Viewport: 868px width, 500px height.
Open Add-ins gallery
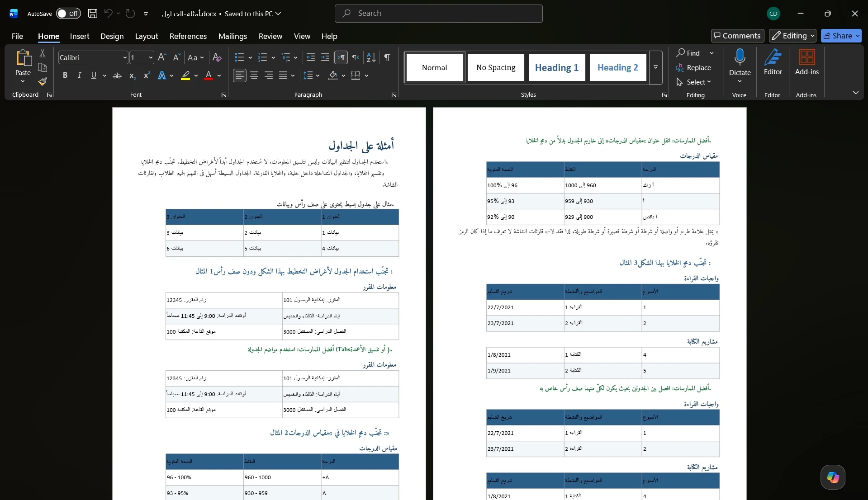[807, 62]
